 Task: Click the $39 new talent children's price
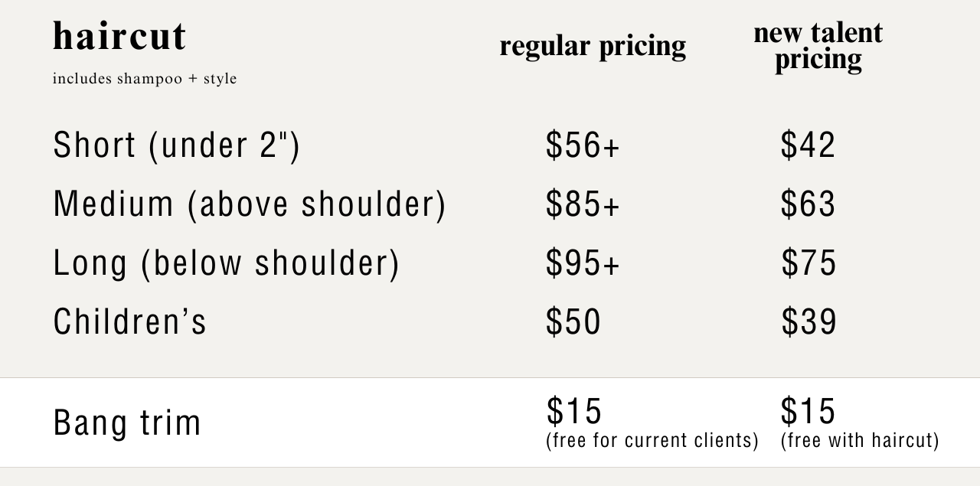pyautogui.click(x=808, y=321)
